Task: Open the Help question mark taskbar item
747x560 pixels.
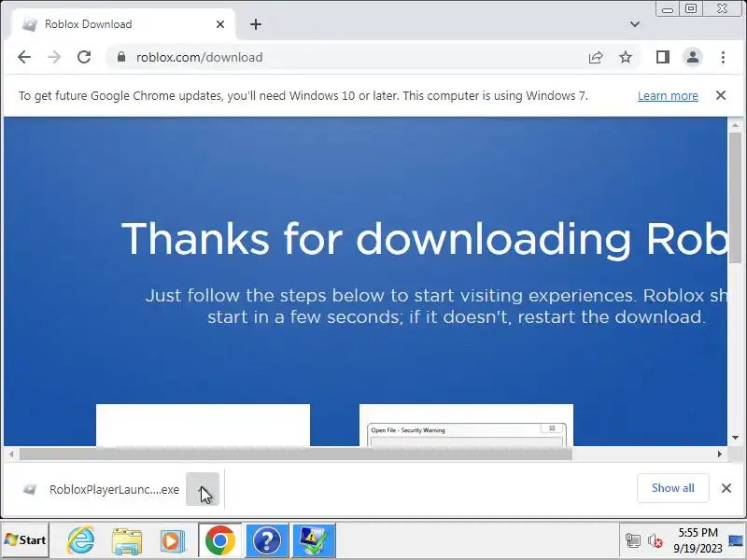Action: click(267, 540)
